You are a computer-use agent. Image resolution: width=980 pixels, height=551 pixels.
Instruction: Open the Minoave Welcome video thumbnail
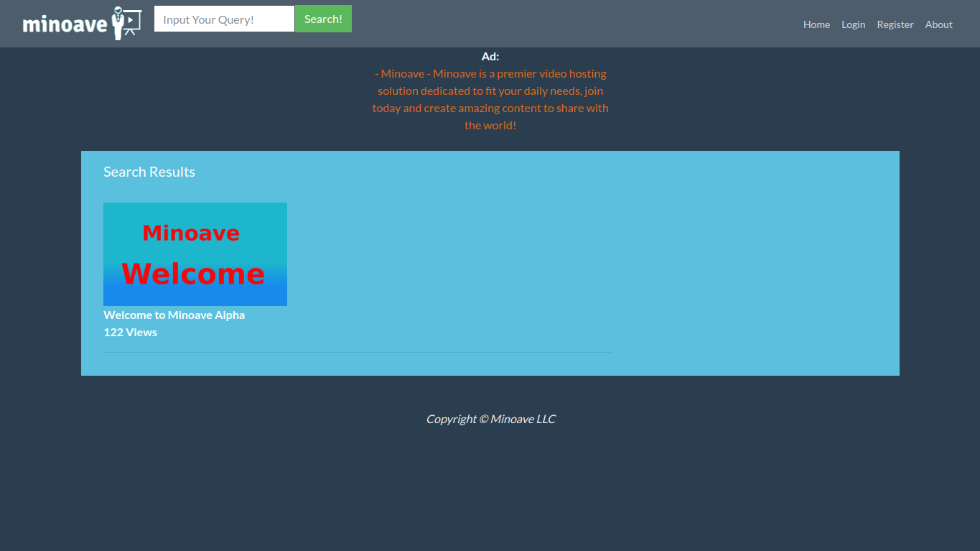click(195, 254)
